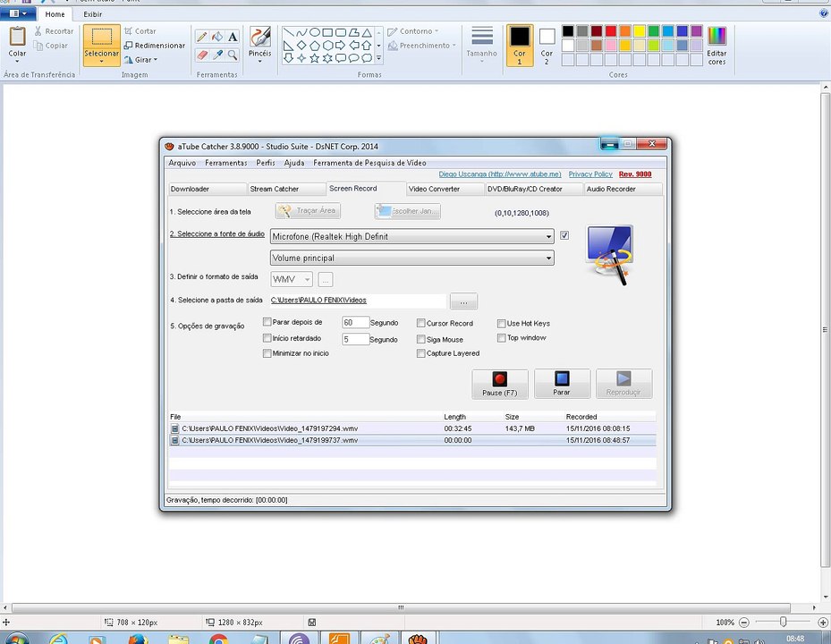Click the output folder browse button
Screen dimensions: 831x644
463,301
